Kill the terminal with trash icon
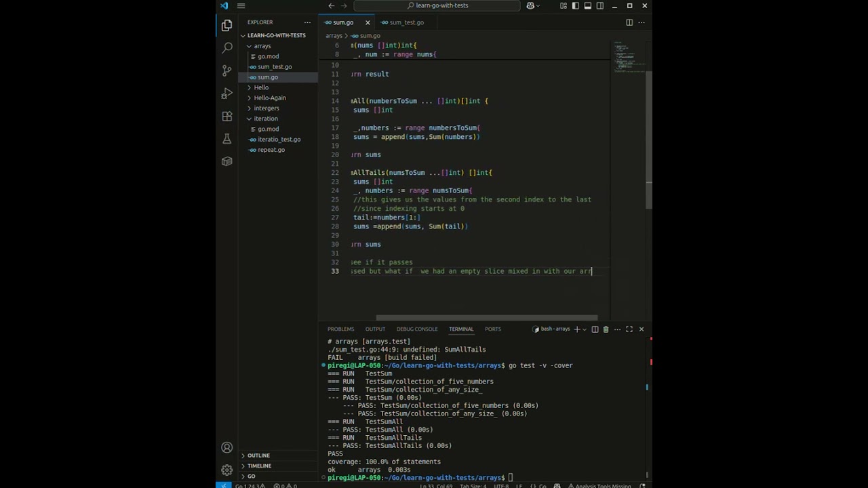 [x=606, y=329]
